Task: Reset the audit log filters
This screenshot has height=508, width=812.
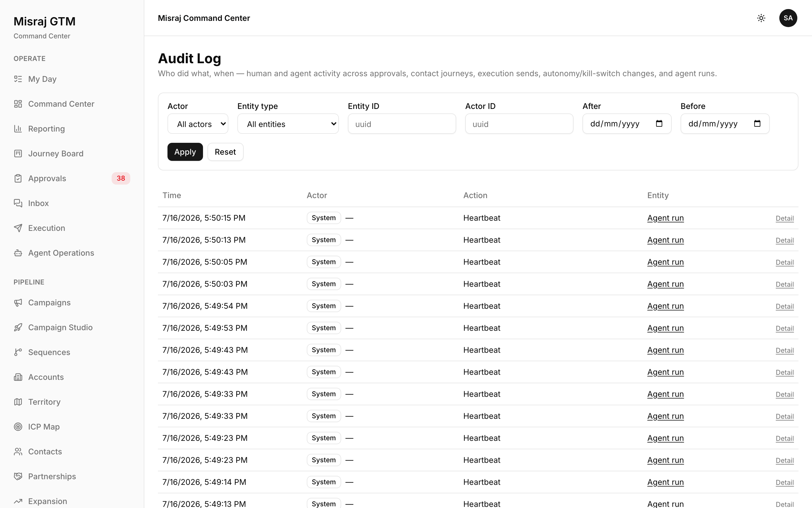Action: (x=225, y=152)
